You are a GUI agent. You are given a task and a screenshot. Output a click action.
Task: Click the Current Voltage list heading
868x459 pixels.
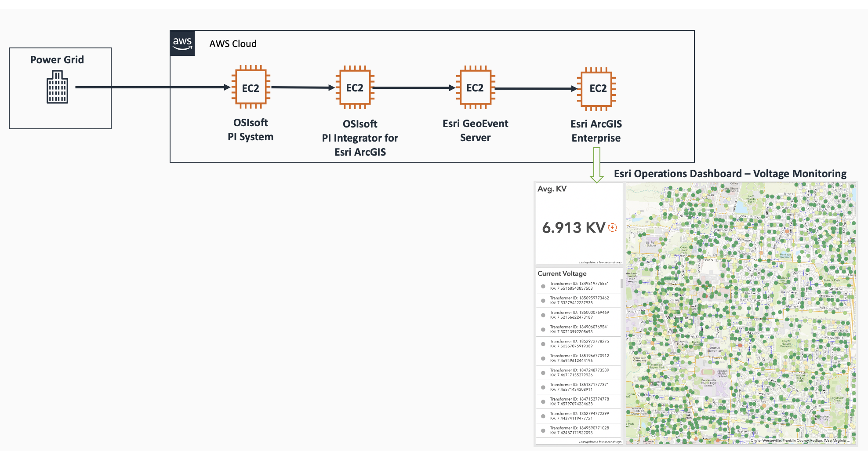pyautogui.click(x=562, y=273)
